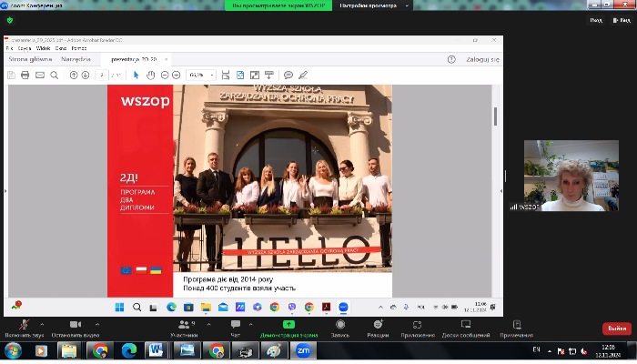Switch to the Narzędzia tab

click(76, 59)
